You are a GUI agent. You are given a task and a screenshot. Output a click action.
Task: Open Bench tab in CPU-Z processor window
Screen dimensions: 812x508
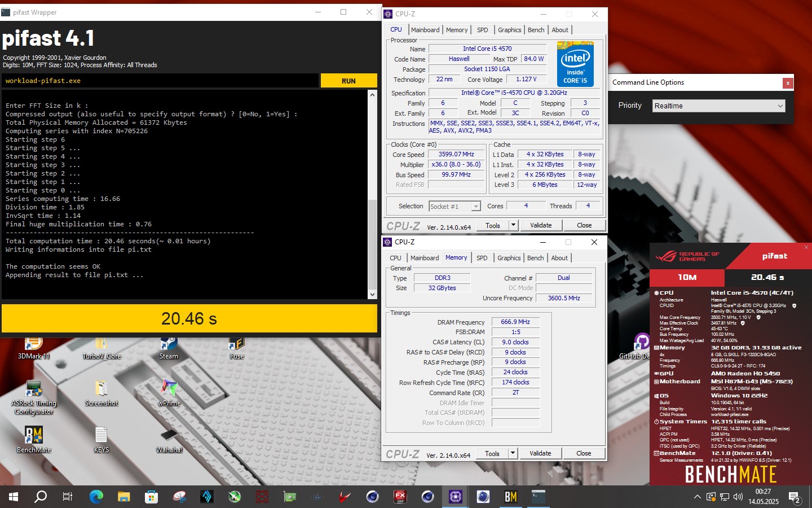(536, 30)
